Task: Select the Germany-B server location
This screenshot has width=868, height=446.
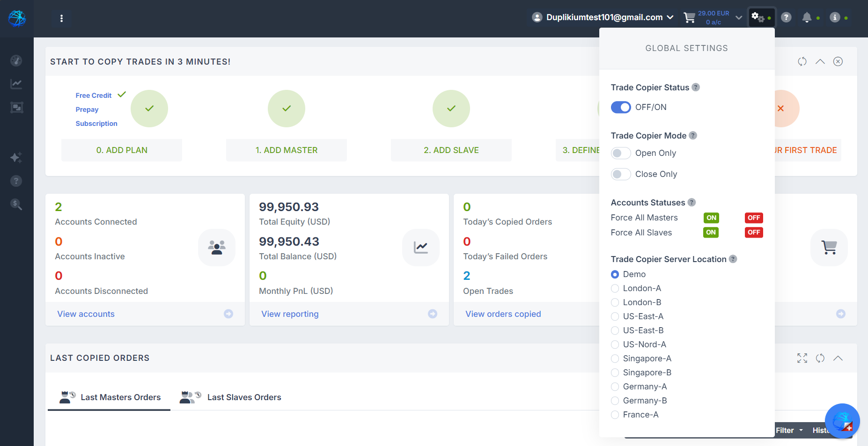Action: (x=615, y=401)
